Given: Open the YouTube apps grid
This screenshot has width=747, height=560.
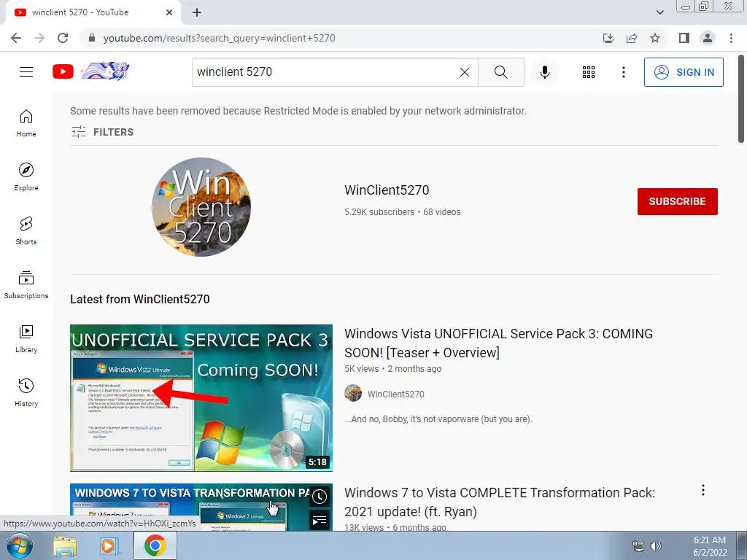Looking at the screenshot, I should click(589, 72).
